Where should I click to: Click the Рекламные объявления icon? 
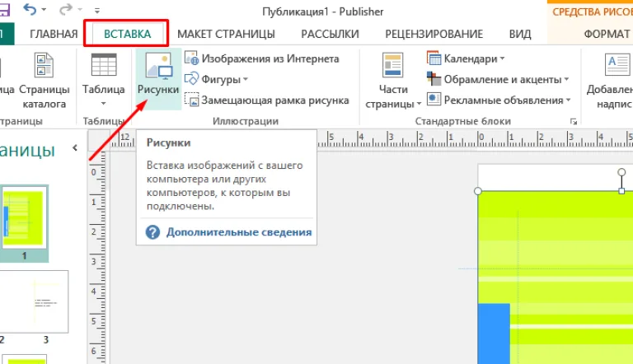click(x=434, y=100)
